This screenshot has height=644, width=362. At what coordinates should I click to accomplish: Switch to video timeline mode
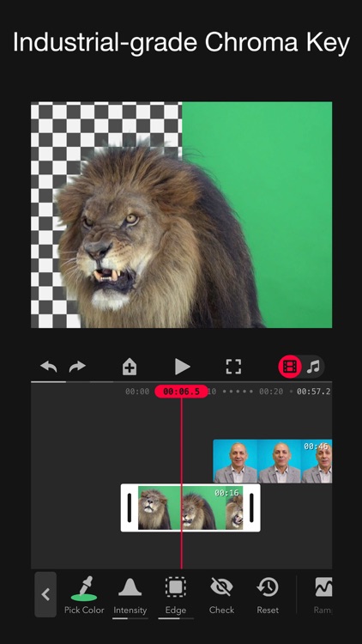tap(290, 367)
